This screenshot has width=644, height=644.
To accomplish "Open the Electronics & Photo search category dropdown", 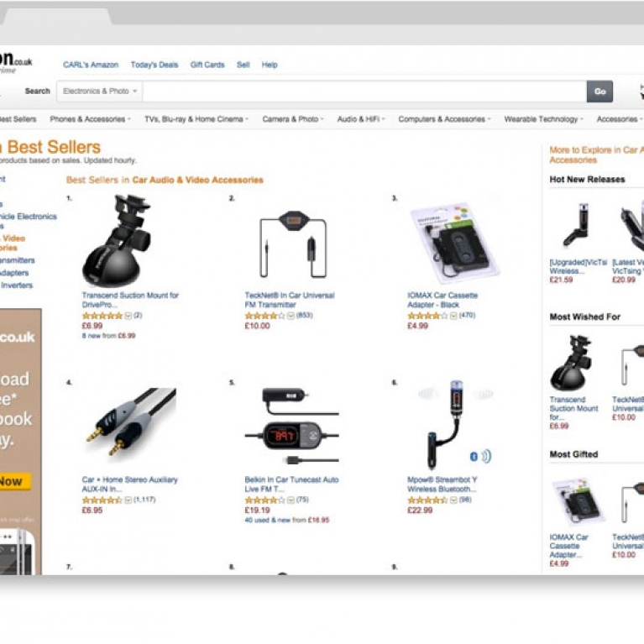I will 99,92.
